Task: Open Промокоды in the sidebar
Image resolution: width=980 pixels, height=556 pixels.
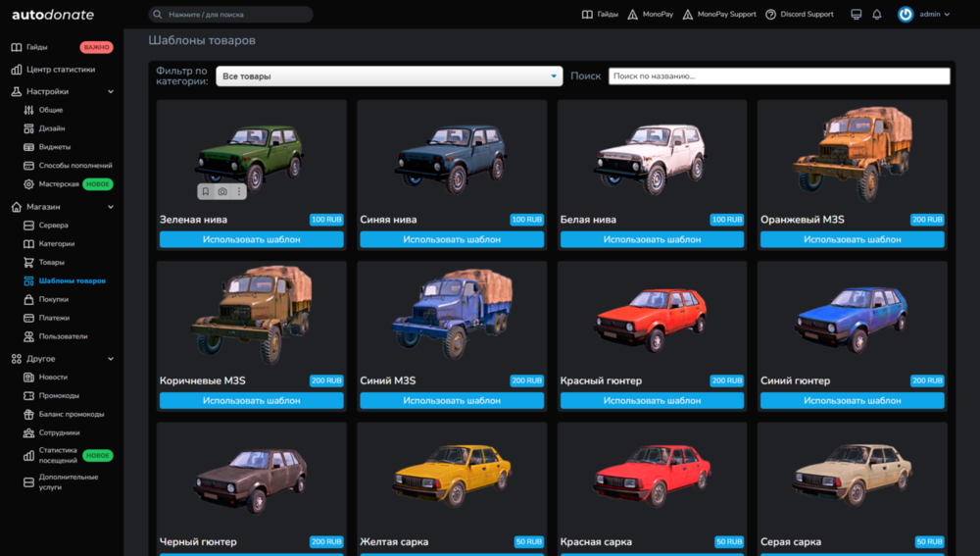Action: pos(59,395)
